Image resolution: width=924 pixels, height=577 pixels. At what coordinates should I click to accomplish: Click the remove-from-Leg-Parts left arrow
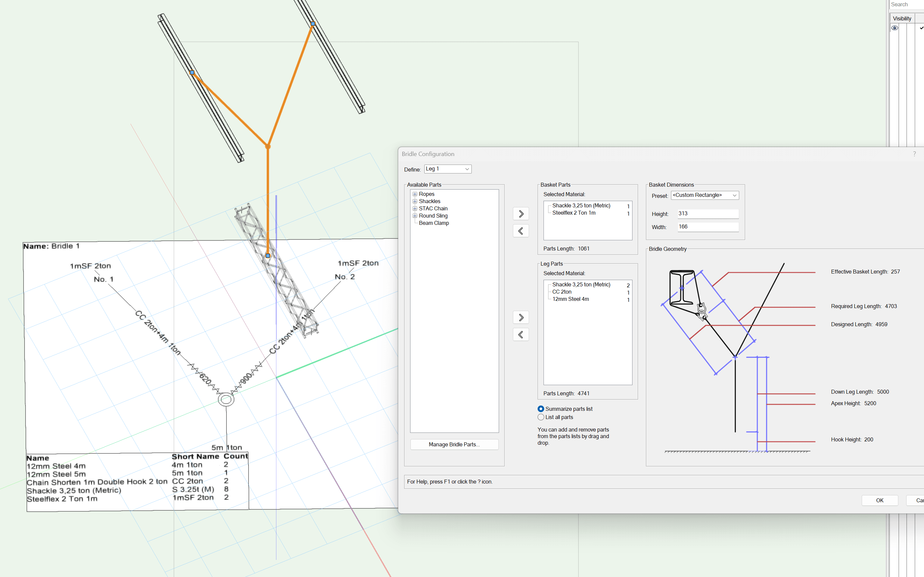521,335
